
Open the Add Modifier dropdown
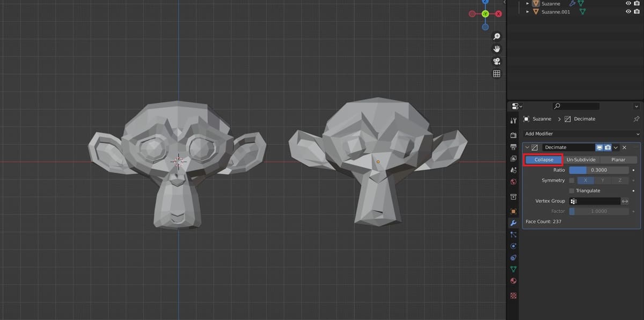coord(582,133)
